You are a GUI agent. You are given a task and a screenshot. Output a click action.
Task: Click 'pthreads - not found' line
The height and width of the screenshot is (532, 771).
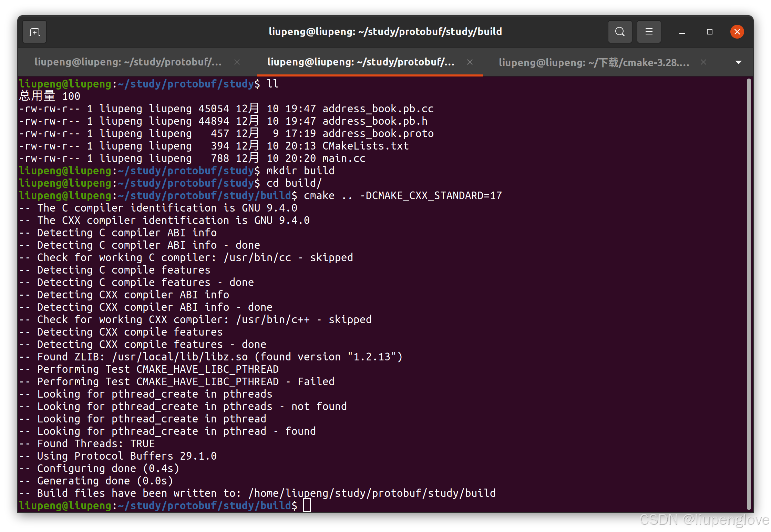183,407
